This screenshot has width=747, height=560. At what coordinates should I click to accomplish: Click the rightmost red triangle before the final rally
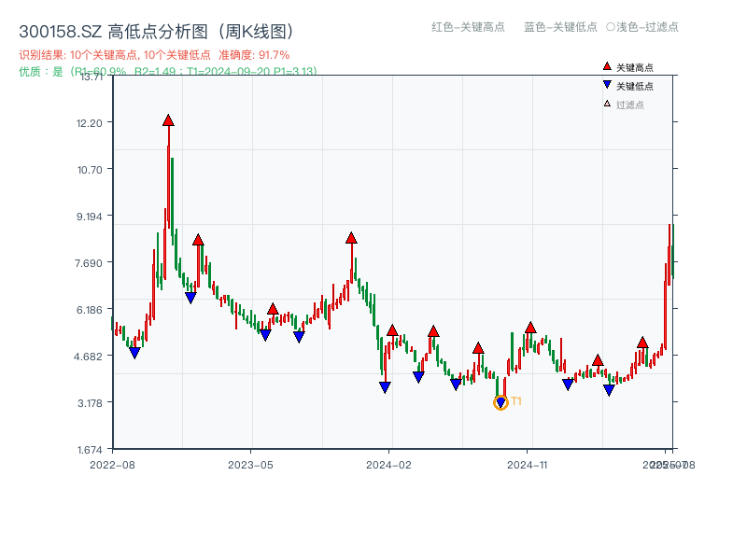pos(642,343)
